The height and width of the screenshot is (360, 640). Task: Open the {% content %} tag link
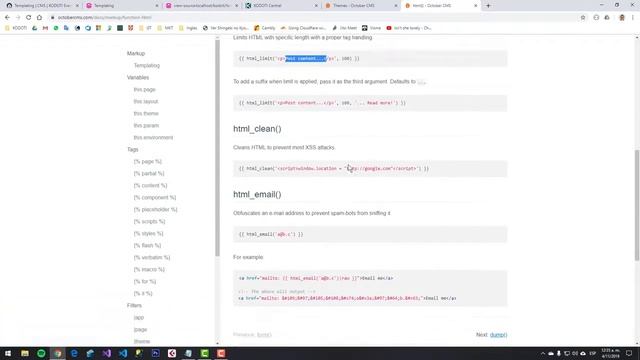(150, 185)
